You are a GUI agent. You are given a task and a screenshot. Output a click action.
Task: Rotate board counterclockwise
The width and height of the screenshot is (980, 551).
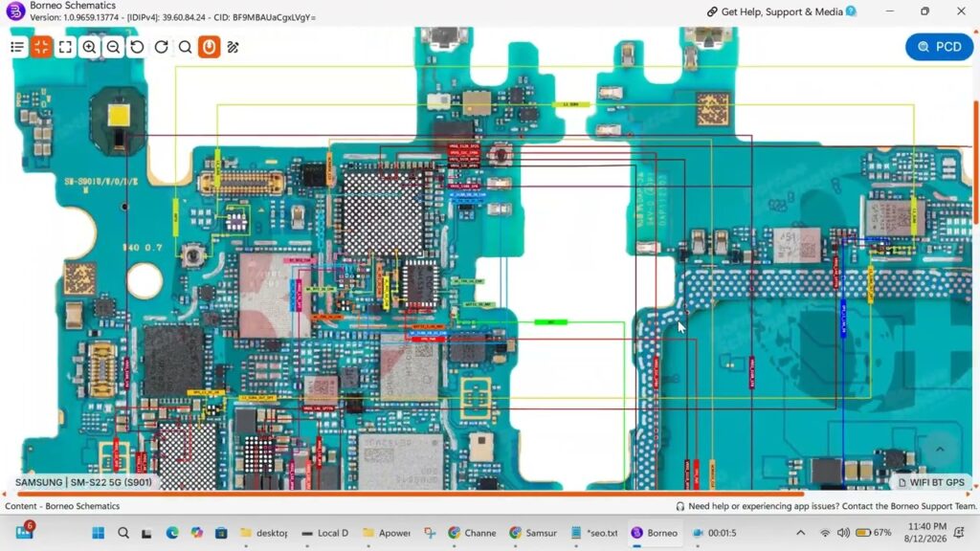[137, 47]
